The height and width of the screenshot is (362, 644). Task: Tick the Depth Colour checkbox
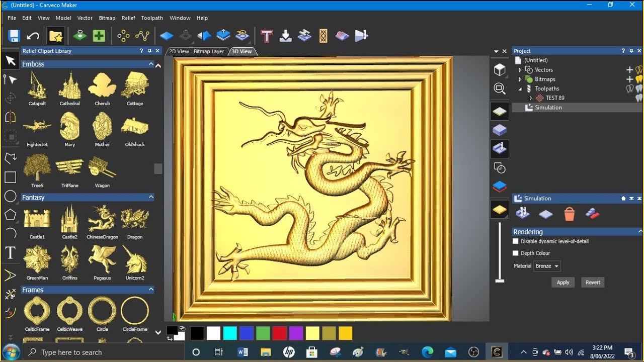tap(515, 253)
